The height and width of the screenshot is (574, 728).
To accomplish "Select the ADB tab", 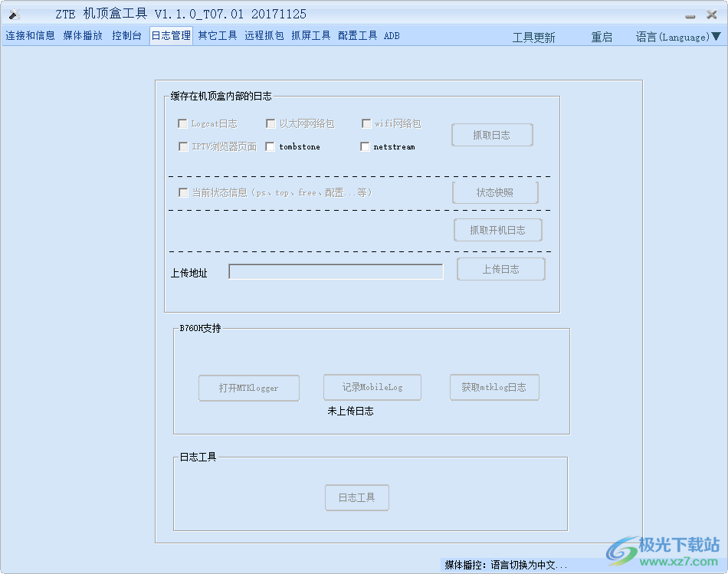I will (x=392, y=36).
